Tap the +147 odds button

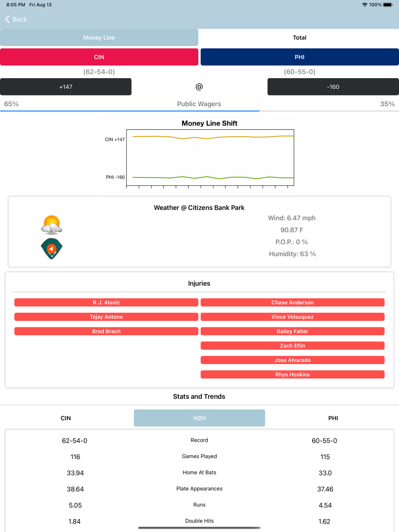pyautogui.click(x=66, y=87)
